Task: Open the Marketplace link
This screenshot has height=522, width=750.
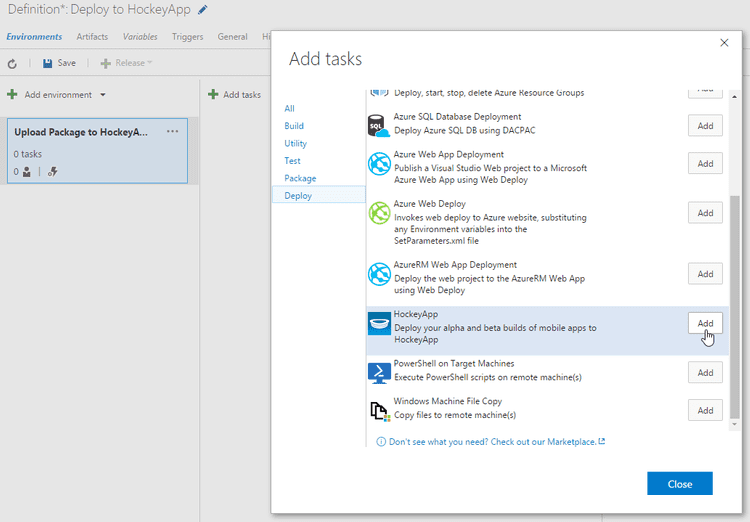Action: coord(497,442)
